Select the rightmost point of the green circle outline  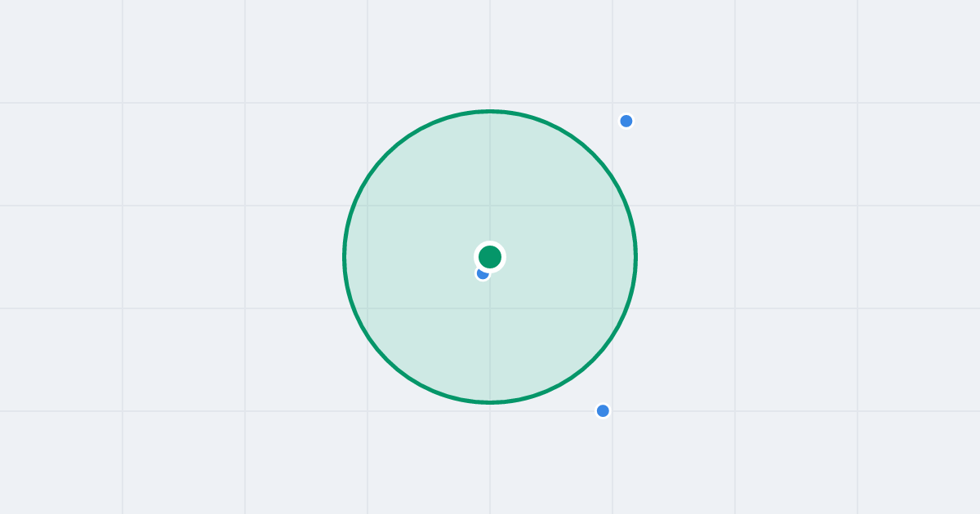click(635, 257)
